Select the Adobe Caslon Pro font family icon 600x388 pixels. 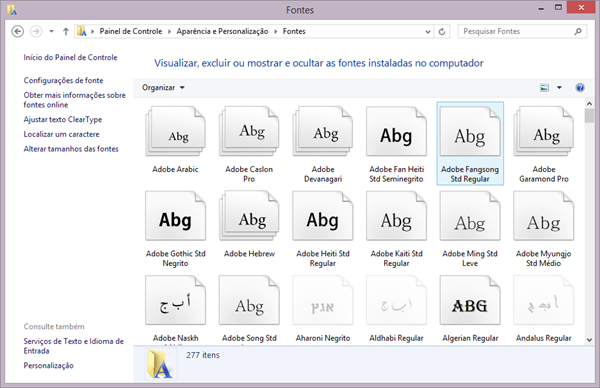(x=249, y=132)
